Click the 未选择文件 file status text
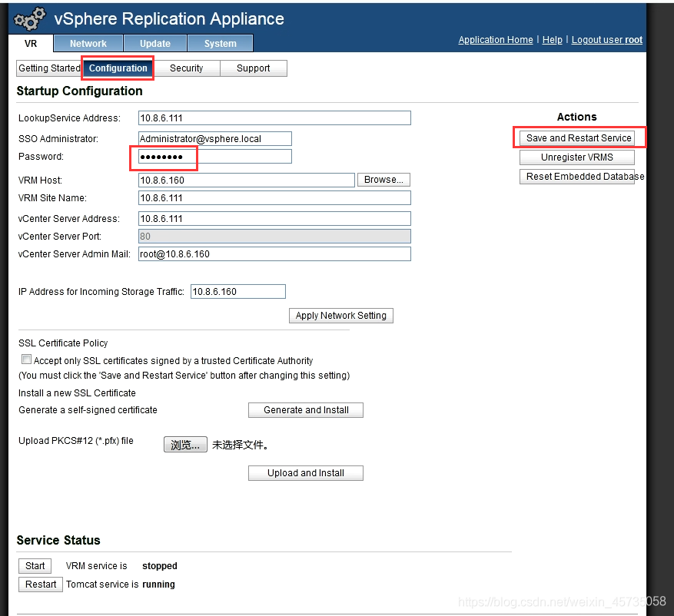This screenshot has height=616, width=674. [x=241, y=445]
